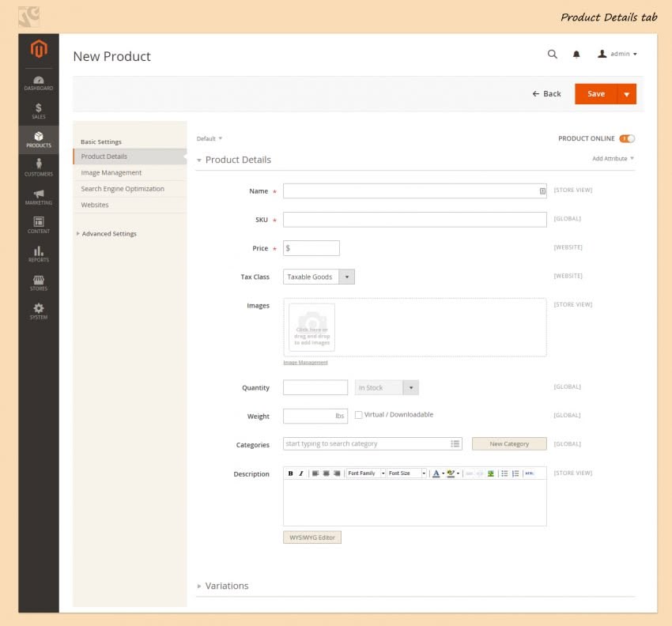Open the Tax Class dropdown
The image size is (672, 626).
(x=319, y=277)
